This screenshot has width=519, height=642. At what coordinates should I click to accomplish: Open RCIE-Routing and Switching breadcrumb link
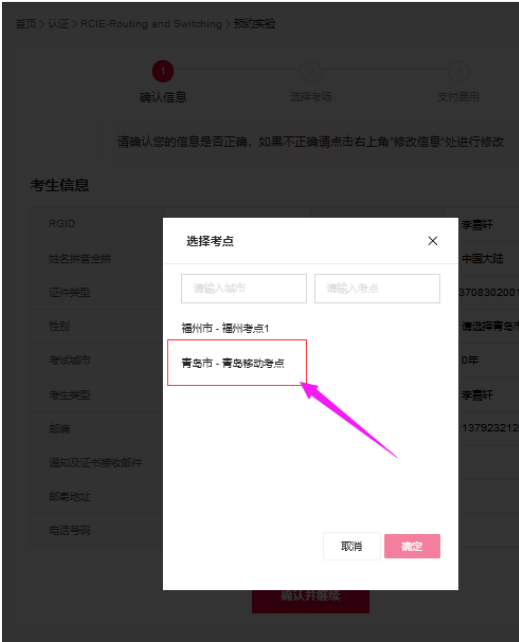click(x=151, y=24)
